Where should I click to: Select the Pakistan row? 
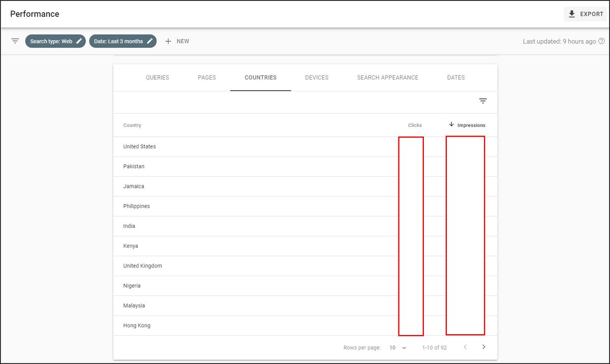click(x=305, y=167)
